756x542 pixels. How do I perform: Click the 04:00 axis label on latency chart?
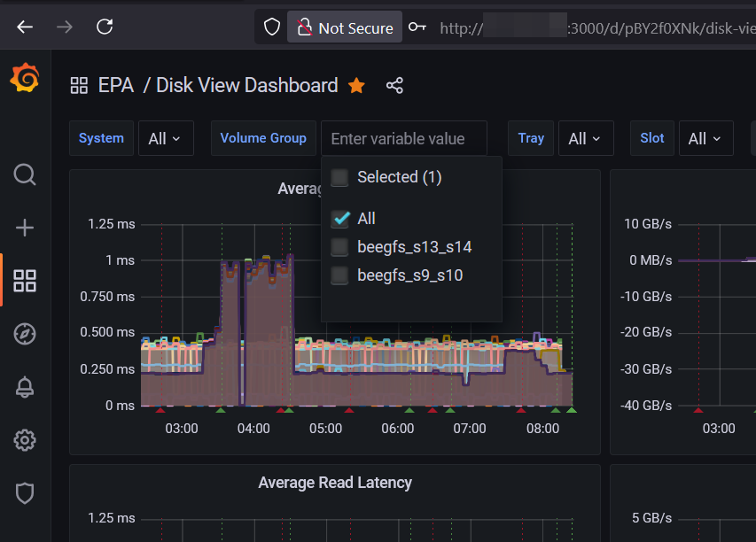253,429
